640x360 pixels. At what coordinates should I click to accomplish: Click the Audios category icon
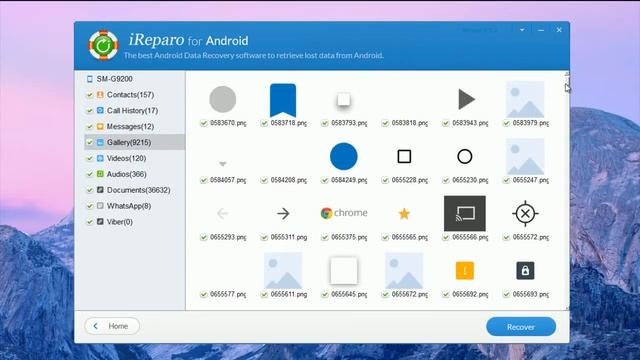tap(100, 174)
